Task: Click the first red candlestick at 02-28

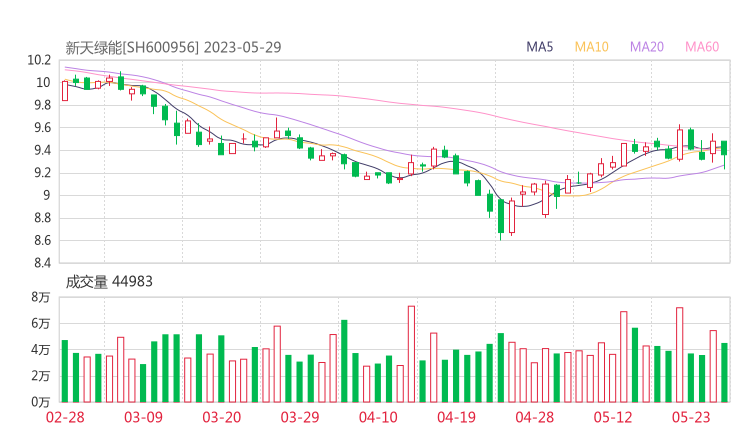Action: [65, 91]
